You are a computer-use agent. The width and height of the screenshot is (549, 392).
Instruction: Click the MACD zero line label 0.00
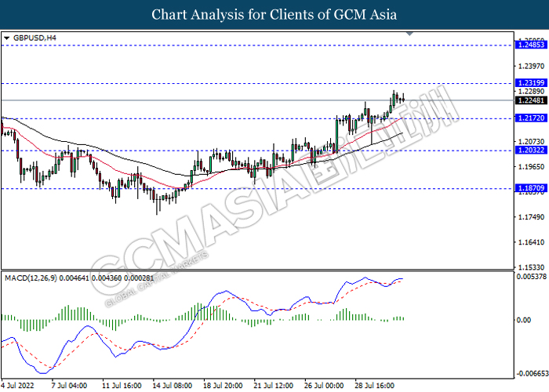pos(524,320)
